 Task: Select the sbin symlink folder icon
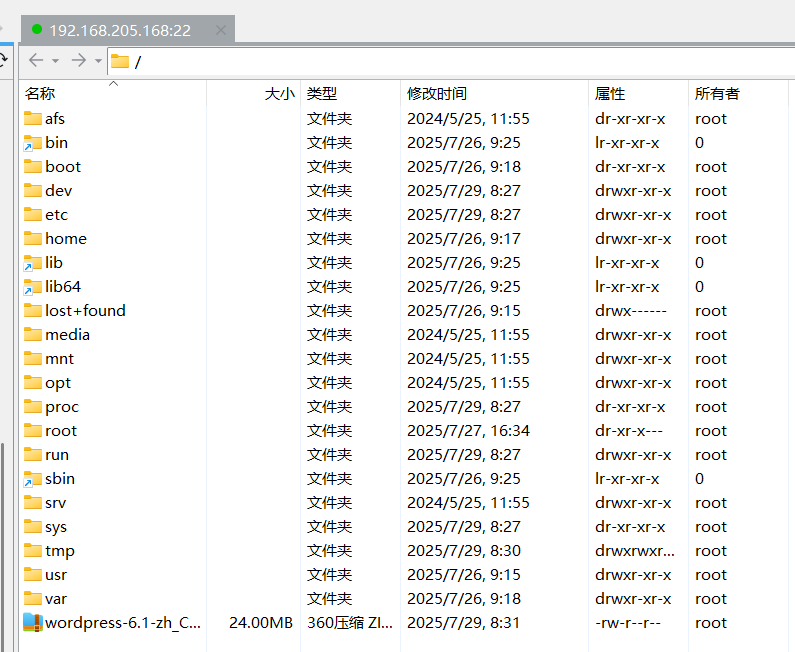click(33, 479)
